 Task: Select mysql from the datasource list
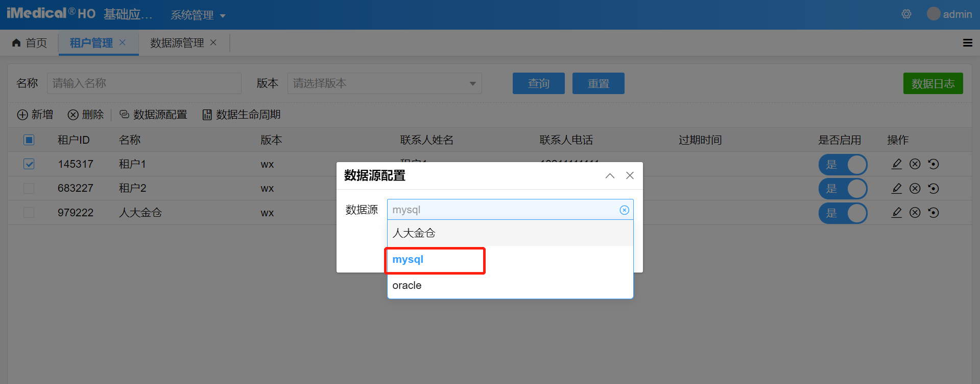[x=510, y=259]
